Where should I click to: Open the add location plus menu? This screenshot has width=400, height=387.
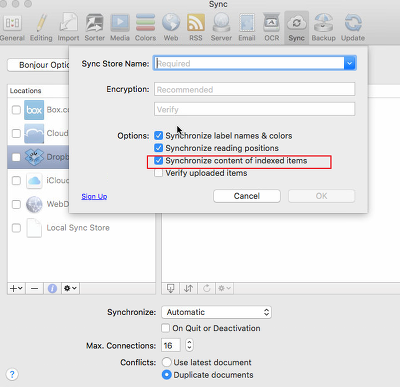click(x=16, y=288)
